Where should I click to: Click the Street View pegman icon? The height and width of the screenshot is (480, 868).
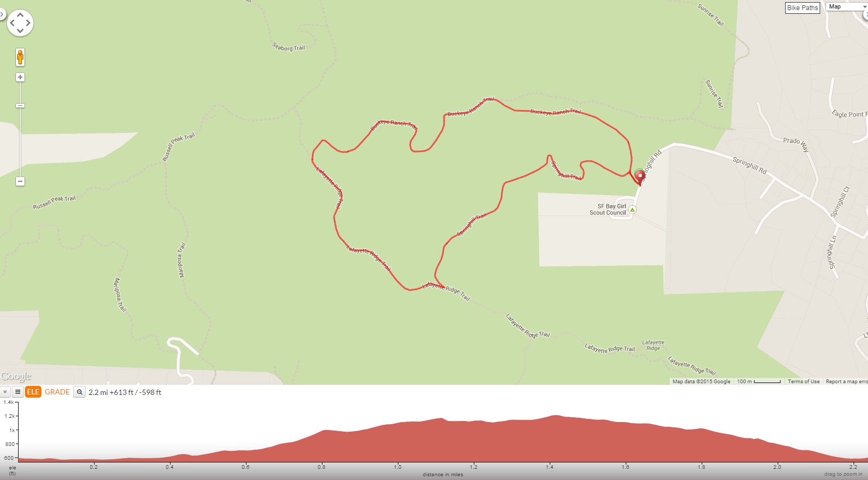20,57
